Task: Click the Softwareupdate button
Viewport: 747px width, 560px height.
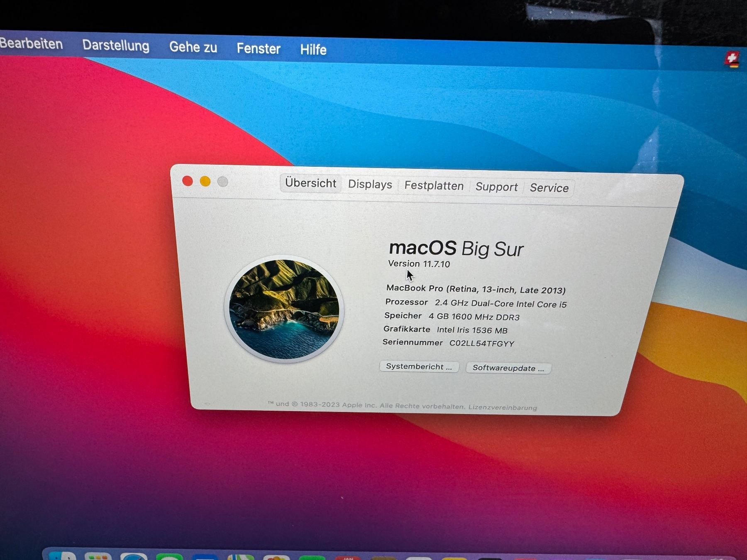Action: [508, 368]
